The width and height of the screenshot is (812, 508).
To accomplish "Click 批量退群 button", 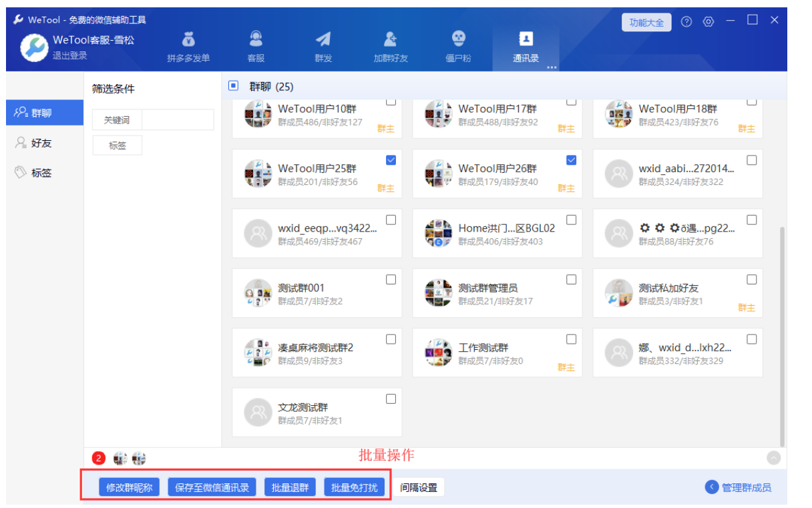I will pos(290,487).
